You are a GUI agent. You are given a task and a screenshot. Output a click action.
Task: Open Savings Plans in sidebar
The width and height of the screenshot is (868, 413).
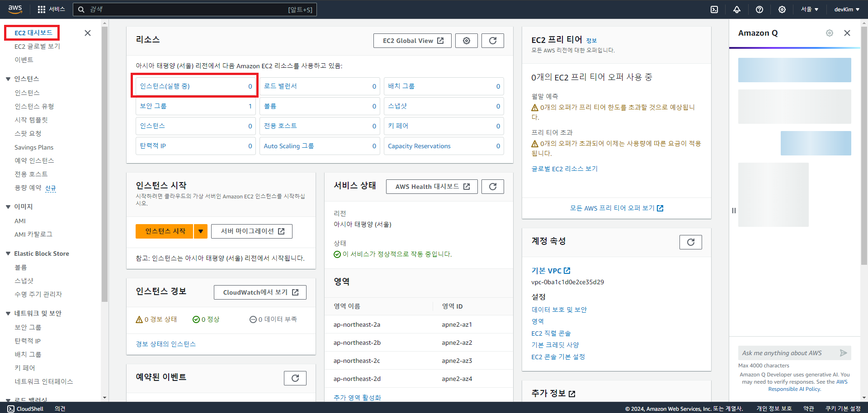tap(34, 147)
